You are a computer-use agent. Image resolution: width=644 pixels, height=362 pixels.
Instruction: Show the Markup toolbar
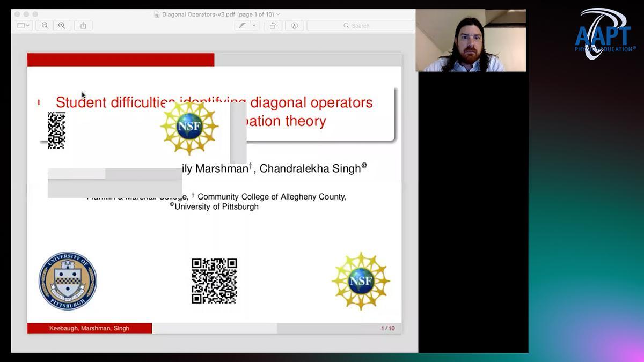point(294,25)
